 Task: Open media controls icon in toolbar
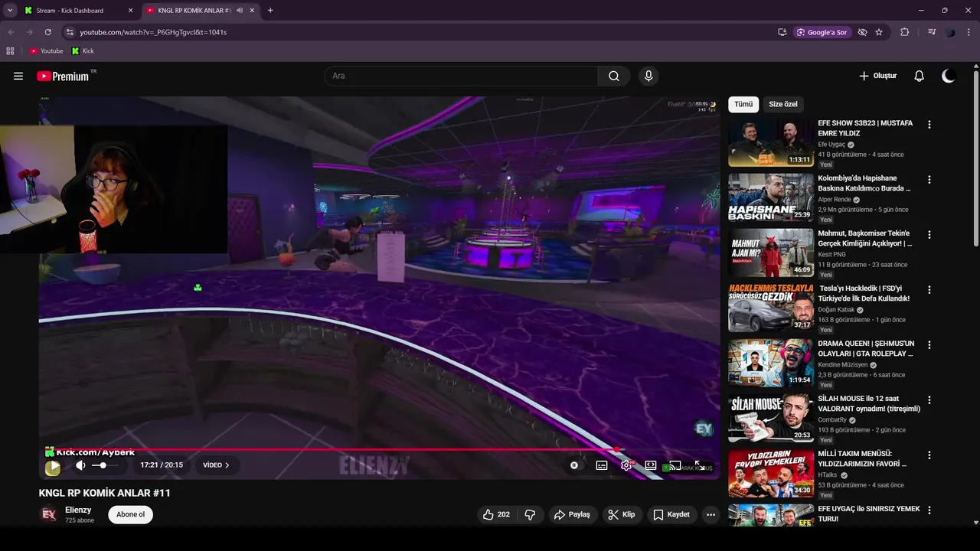click(x=932, y=32)
